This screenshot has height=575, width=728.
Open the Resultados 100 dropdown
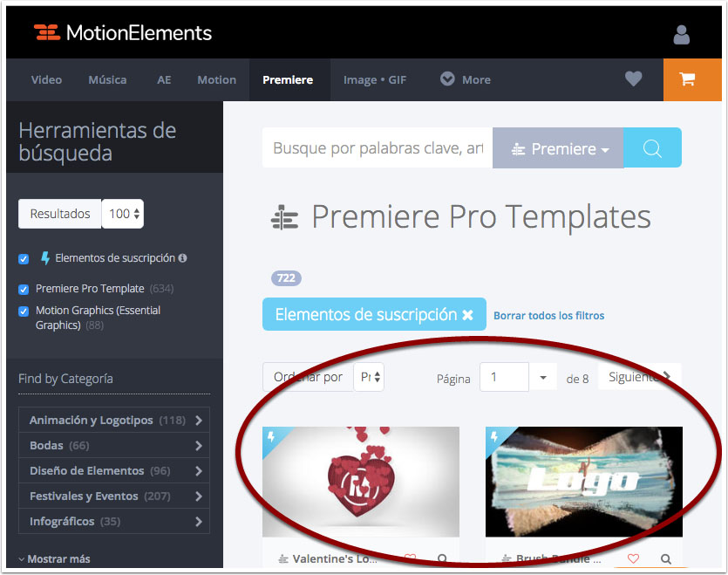pyautogui.click(x=123, y=214)
